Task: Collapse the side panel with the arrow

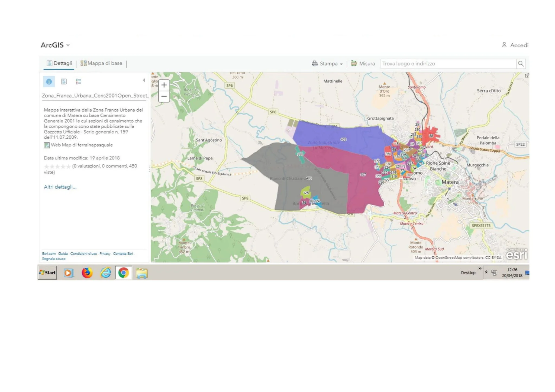Action: (144, 80)
